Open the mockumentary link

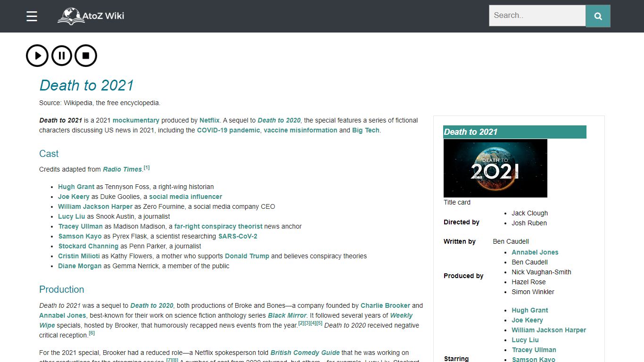[x=136, y=120]
